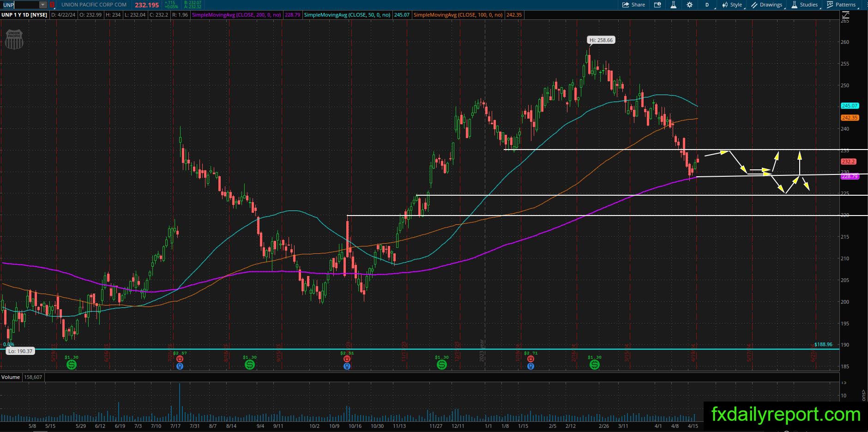Click the 'R: 1.96' range value
The image size is (868, 432).
pos(180,15)
